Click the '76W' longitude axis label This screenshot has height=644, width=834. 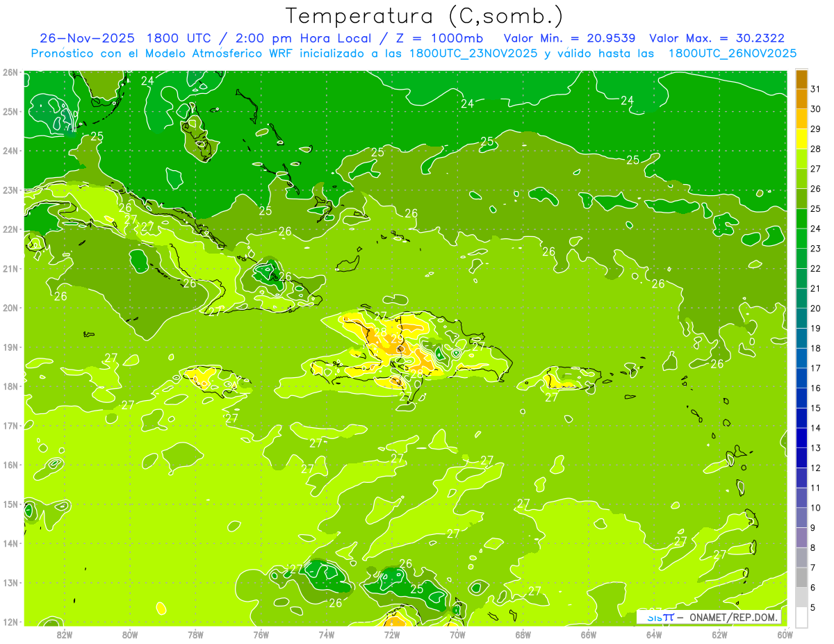(x=261, y=634)
